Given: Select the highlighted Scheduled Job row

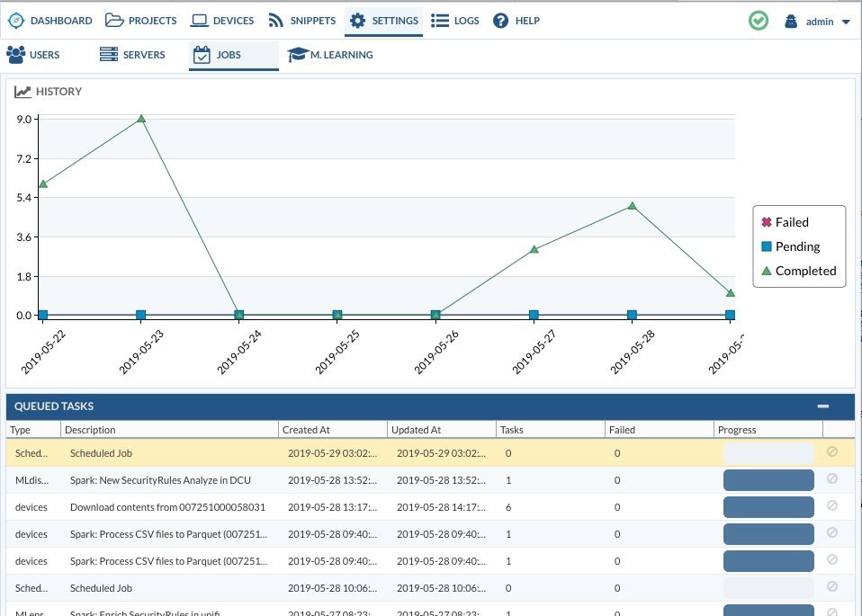Looking at the screenshot, I should tap(101, 453).
